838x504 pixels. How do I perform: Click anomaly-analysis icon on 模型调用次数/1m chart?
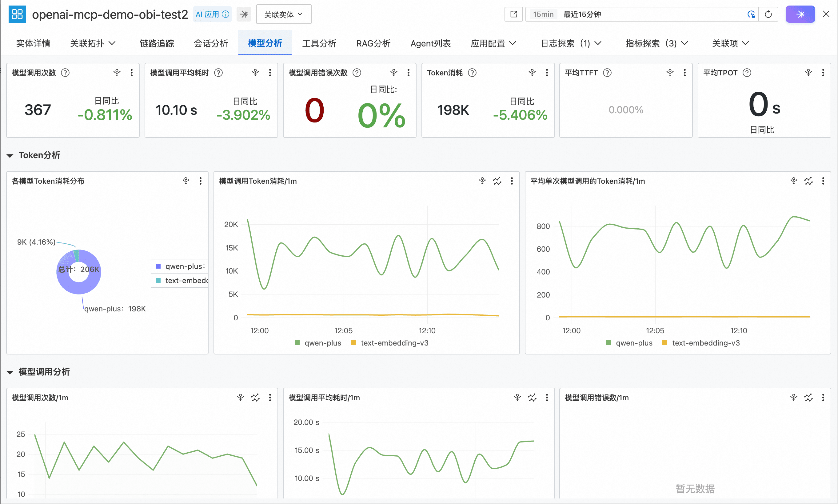point(255,398)
